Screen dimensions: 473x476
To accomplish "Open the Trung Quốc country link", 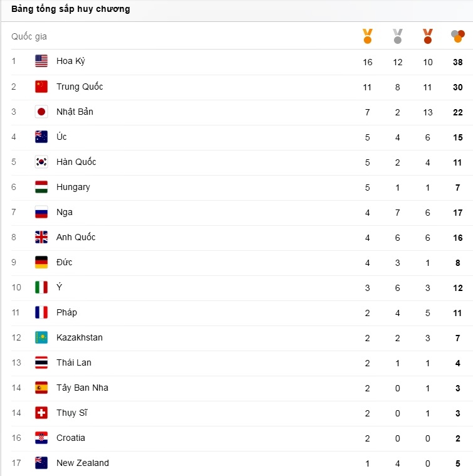I will [x=80, y=87].
